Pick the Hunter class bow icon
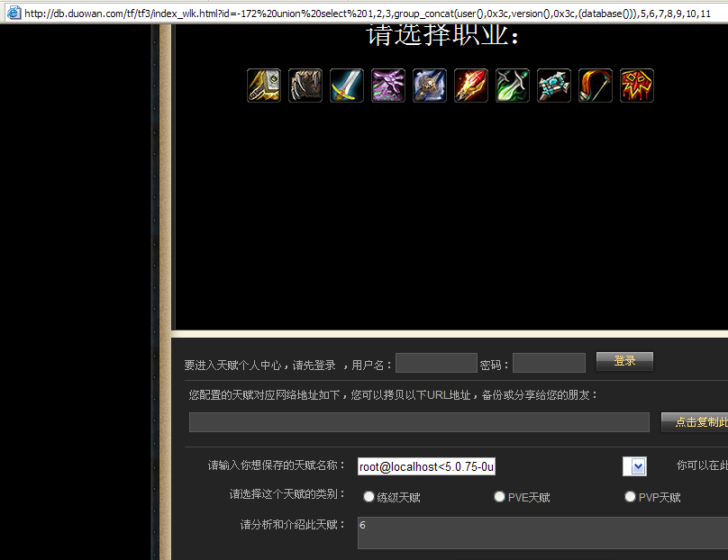728x560 pixels. [x=596, y=86]
